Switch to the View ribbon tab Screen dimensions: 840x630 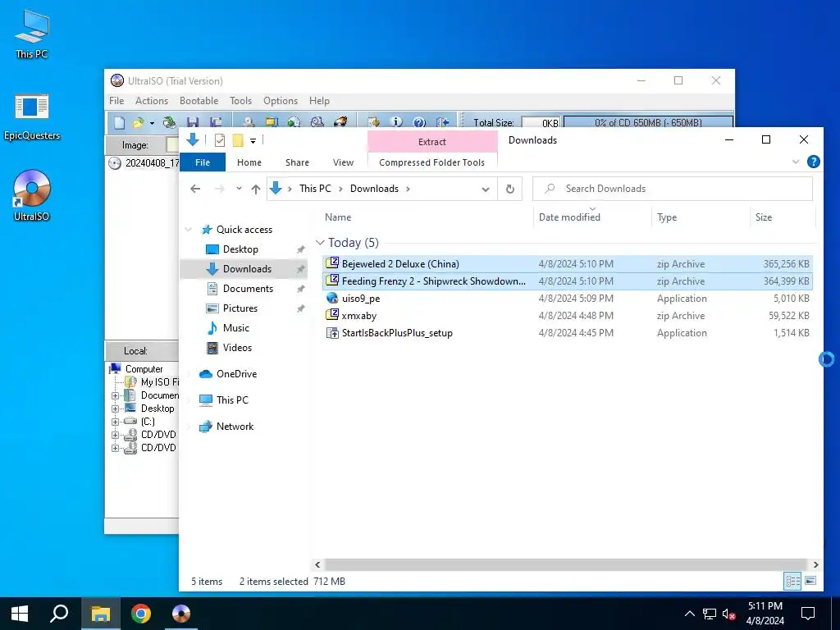click(x=343, y=162)
